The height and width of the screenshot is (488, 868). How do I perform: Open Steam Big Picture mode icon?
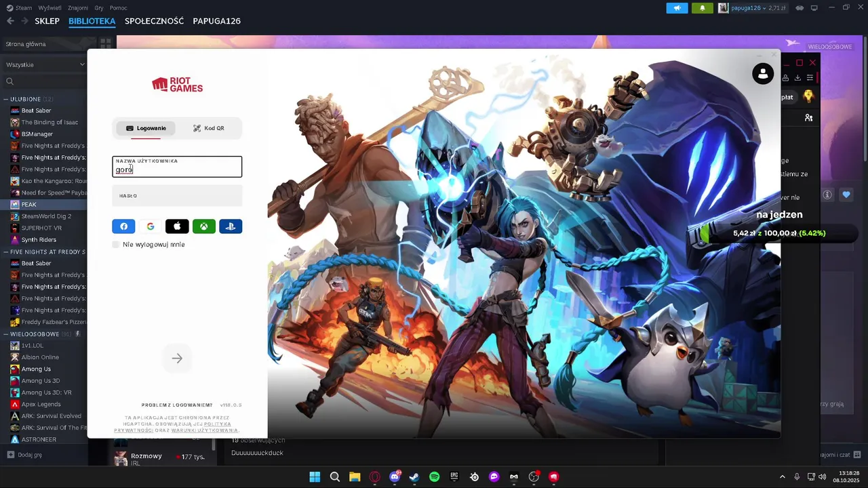click(x=814, y=8)
